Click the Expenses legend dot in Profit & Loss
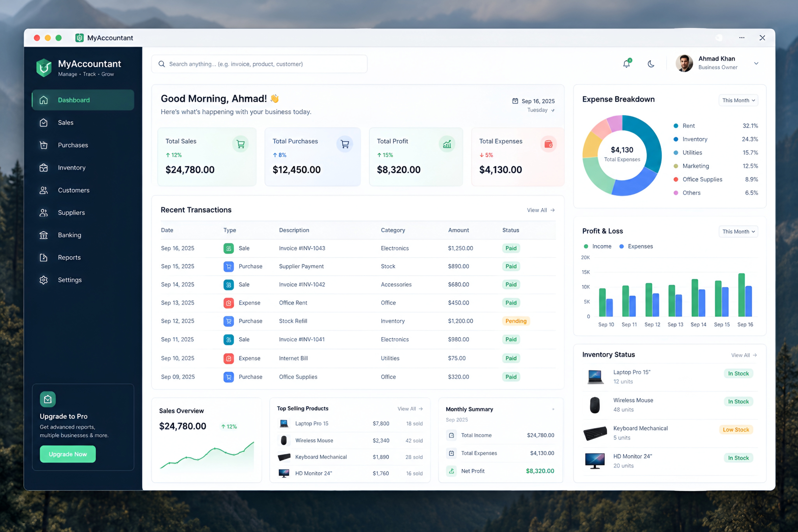 [622, 247]
